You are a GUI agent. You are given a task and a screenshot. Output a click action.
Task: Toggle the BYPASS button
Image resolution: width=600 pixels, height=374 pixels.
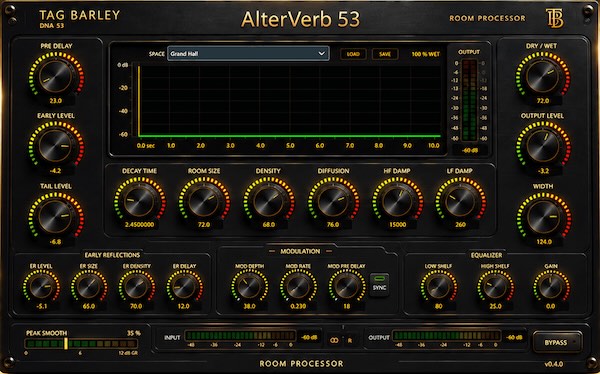click(x=558, y=342)
